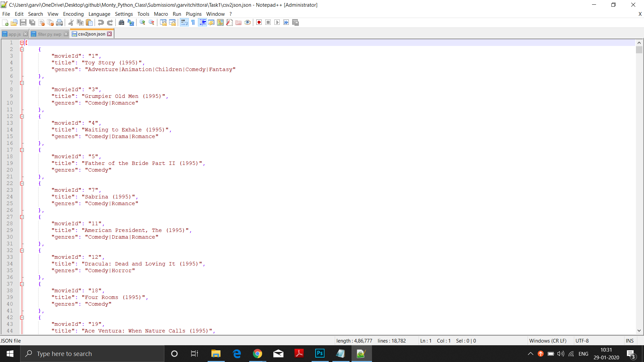Open the Encoding menu
This screenshot has width=644, height=362.
tap(73, 14)
